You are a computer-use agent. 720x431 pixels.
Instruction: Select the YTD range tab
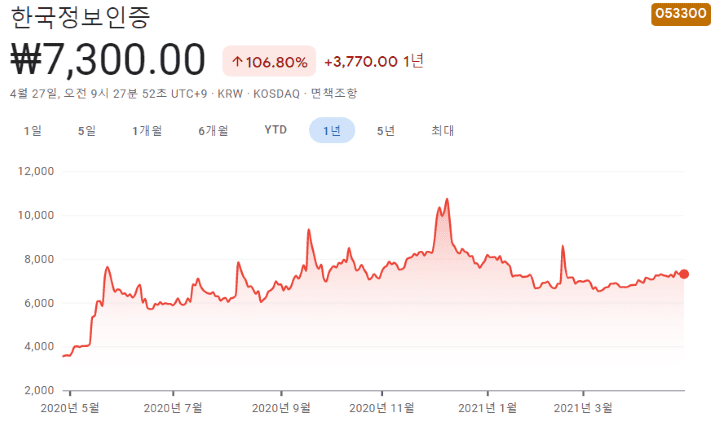[x=276, y=130]
